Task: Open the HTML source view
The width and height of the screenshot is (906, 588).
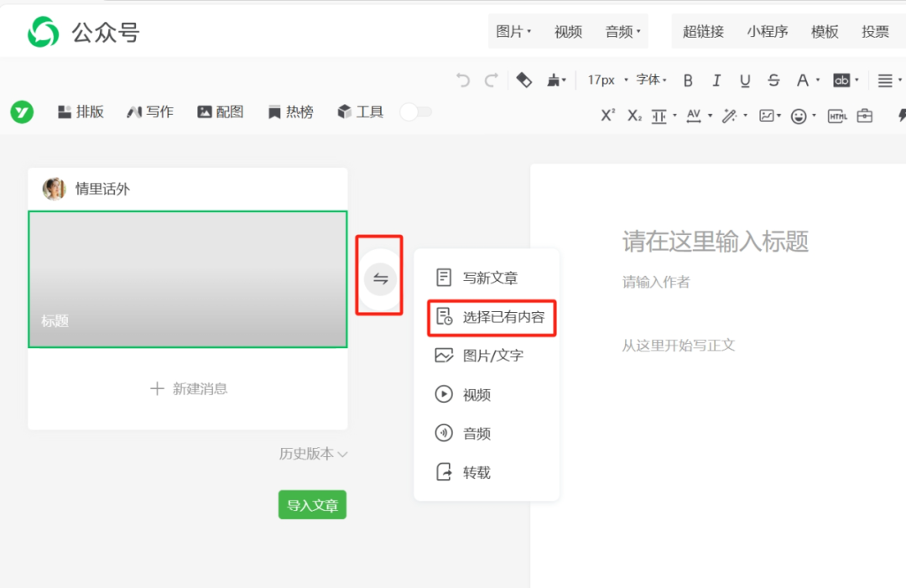Action: tap(837, 116)
